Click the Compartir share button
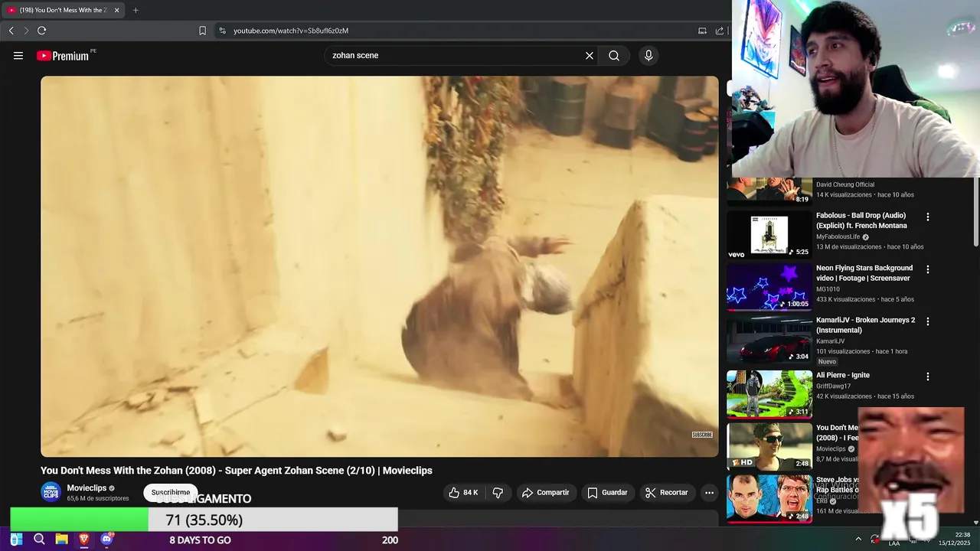The image size is (980, 551). tap(545, 493)
